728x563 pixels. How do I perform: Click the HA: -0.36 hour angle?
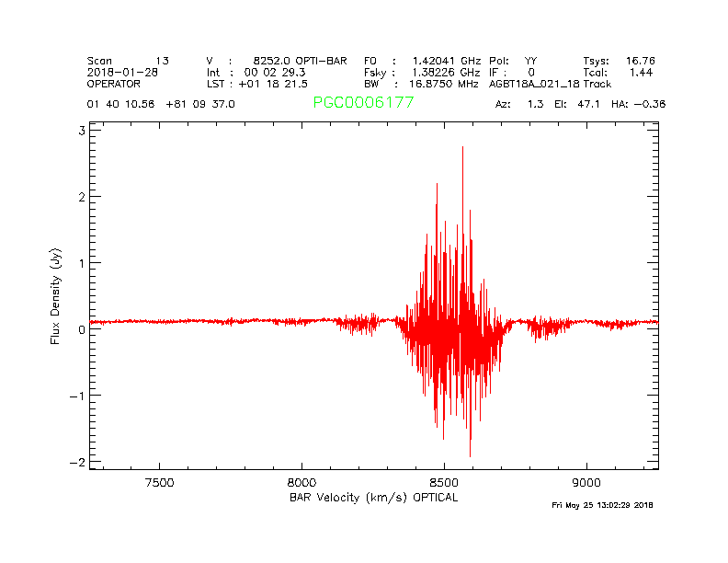[639, 104]
